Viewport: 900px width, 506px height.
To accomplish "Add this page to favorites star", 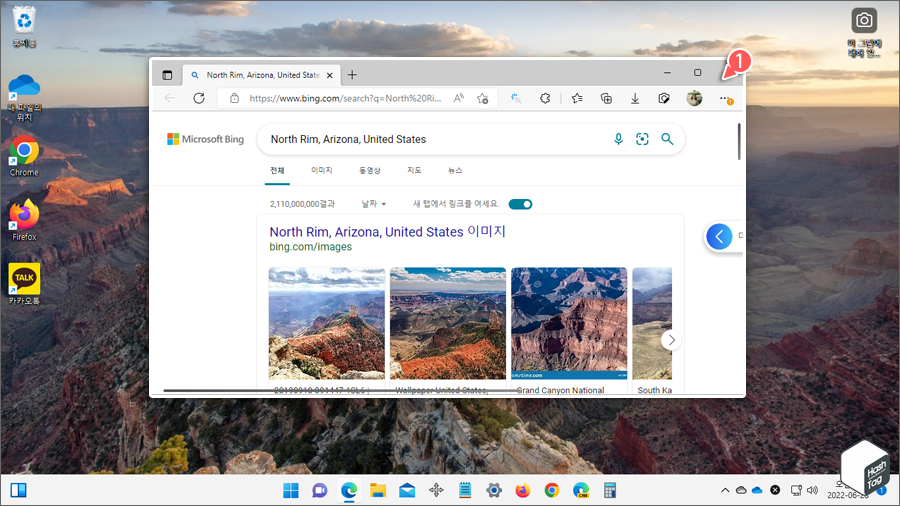I will pos(482,98).
